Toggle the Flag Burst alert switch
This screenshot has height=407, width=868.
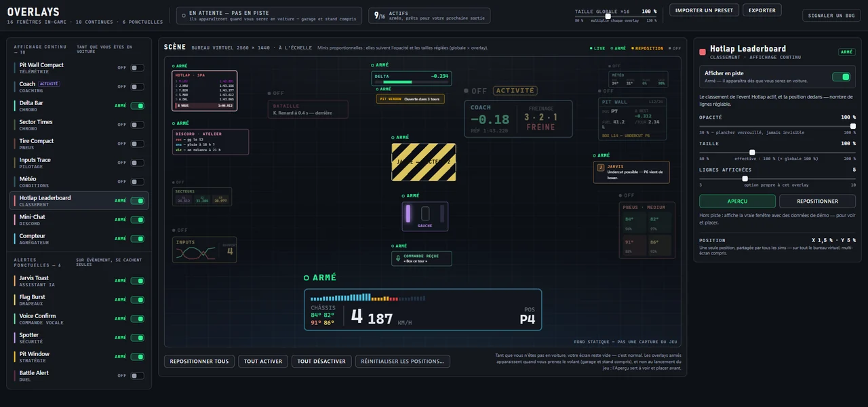click(138, 300)
